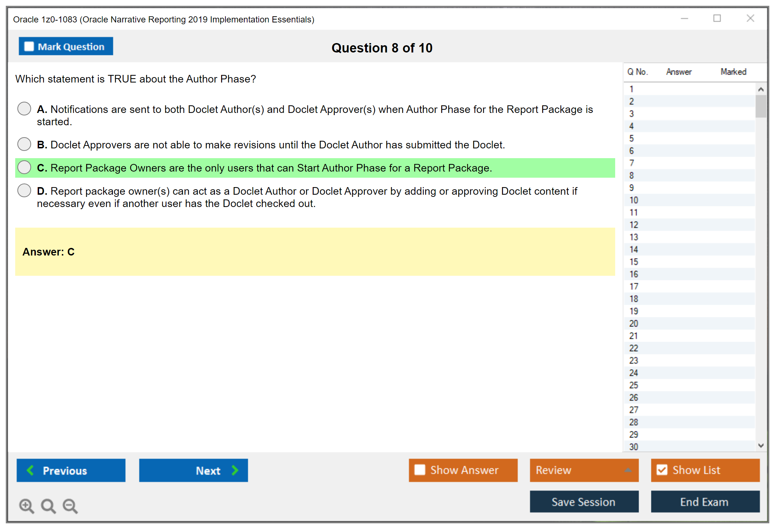Uncheck the Show List checkbox
The width and height of the screenshot is (778, 532).
tap(662, 470)
